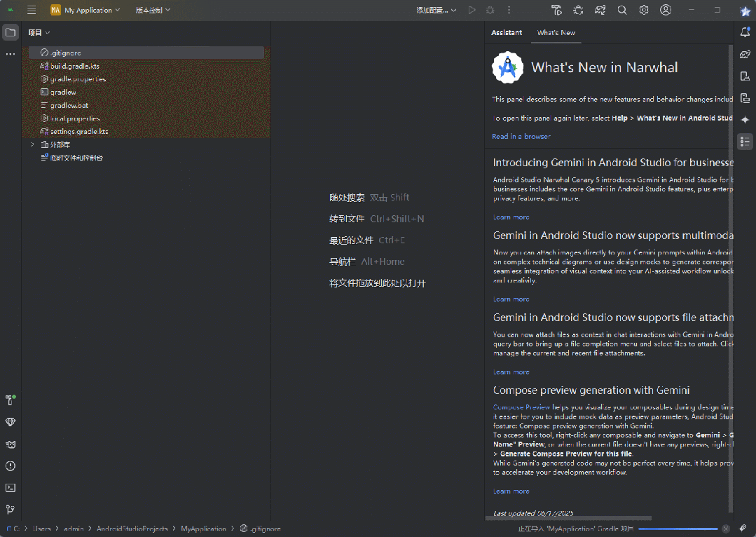Open Notifications bell in right sidebar
Viewport: 756px width, 537px height.
click(x=745, y=32)
